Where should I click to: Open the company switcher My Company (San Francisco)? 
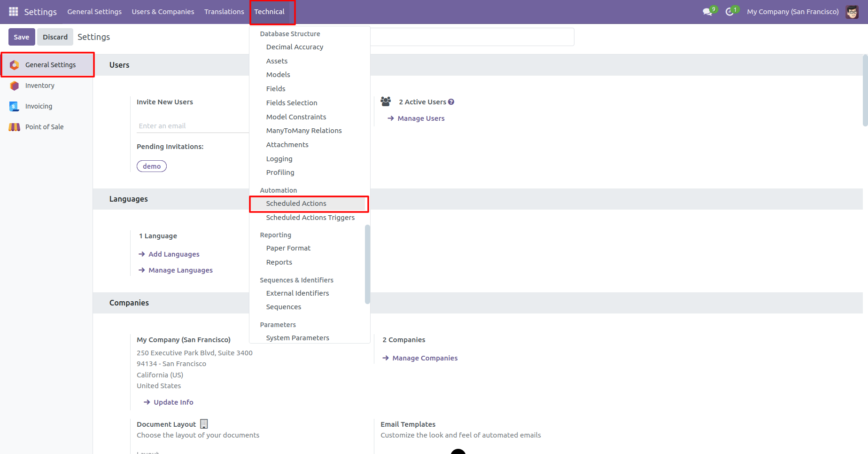[x=793, y=12]
